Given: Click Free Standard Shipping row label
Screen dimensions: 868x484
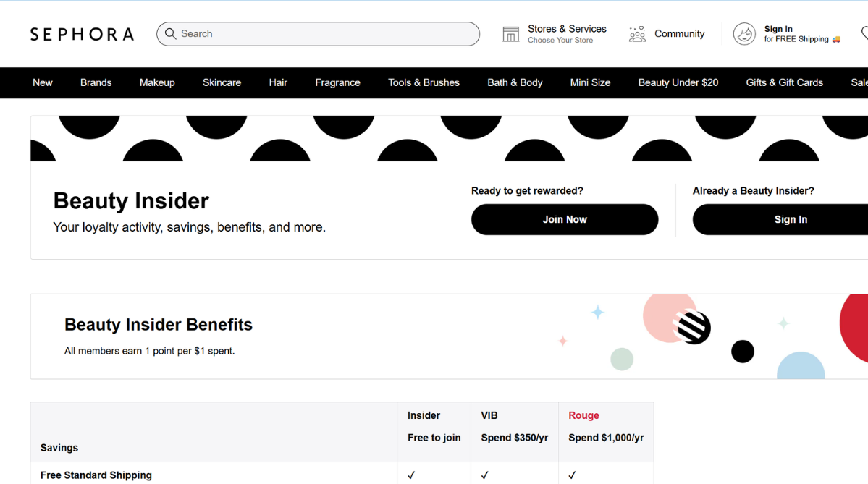Looking at the screenshot, I should coord(96,475).
